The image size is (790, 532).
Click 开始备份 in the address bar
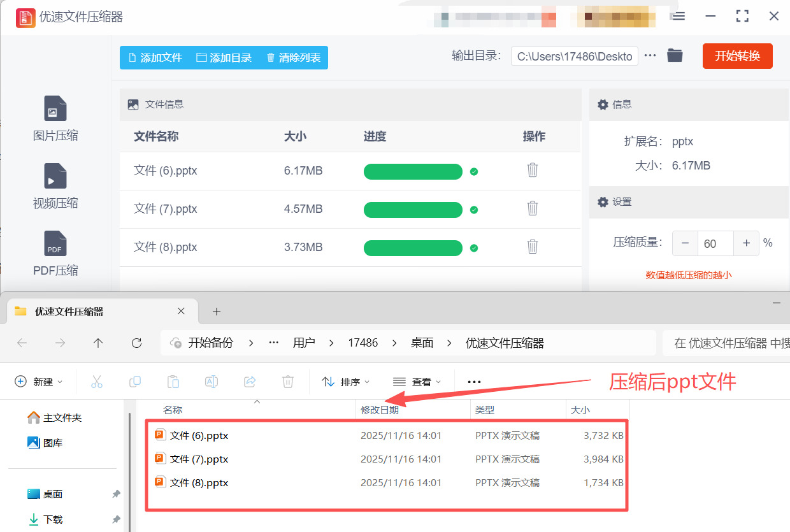(x=211, y=343)
